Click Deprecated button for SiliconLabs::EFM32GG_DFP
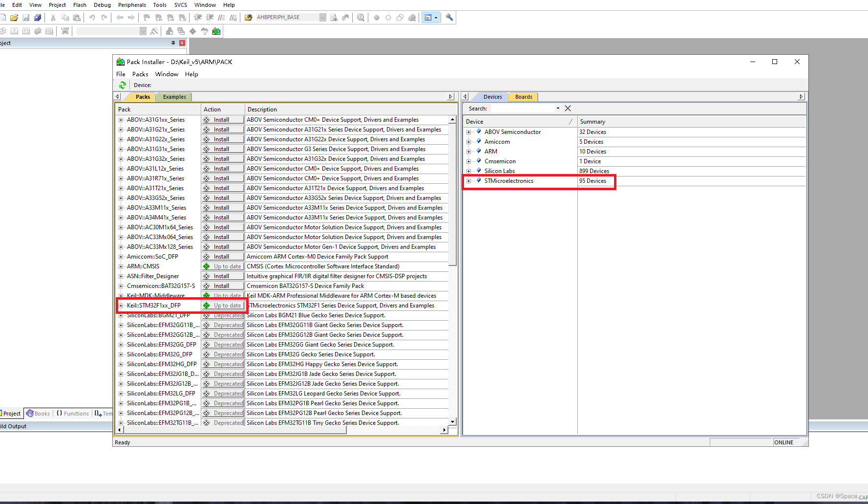 click(x=223, y=345)
